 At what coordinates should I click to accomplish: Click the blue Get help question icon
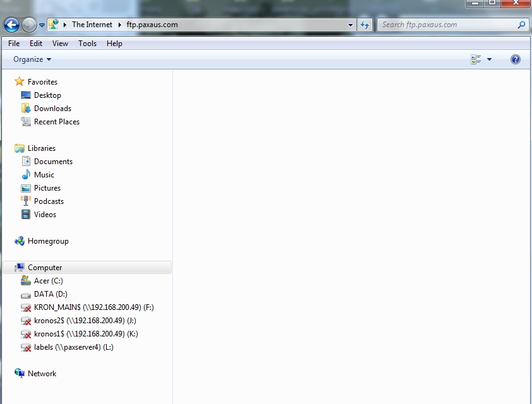pyautogui.click(x=516, y=59)
